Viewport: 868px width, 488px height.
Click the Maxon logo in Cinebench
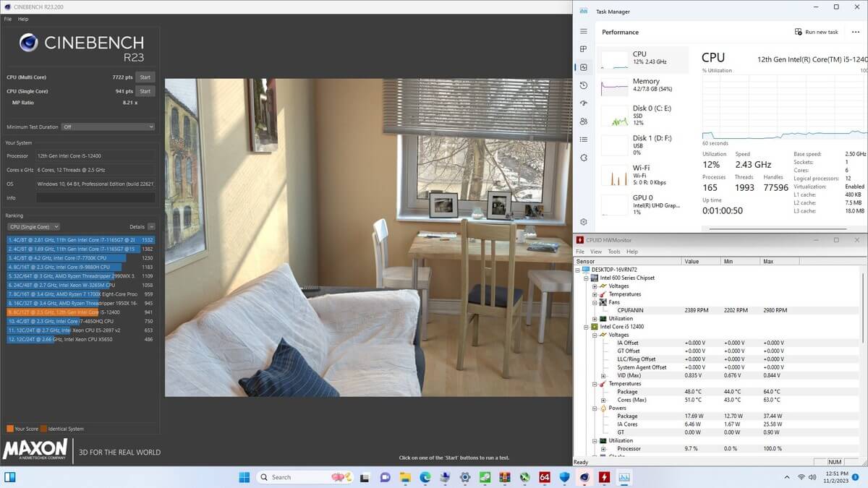36,450
